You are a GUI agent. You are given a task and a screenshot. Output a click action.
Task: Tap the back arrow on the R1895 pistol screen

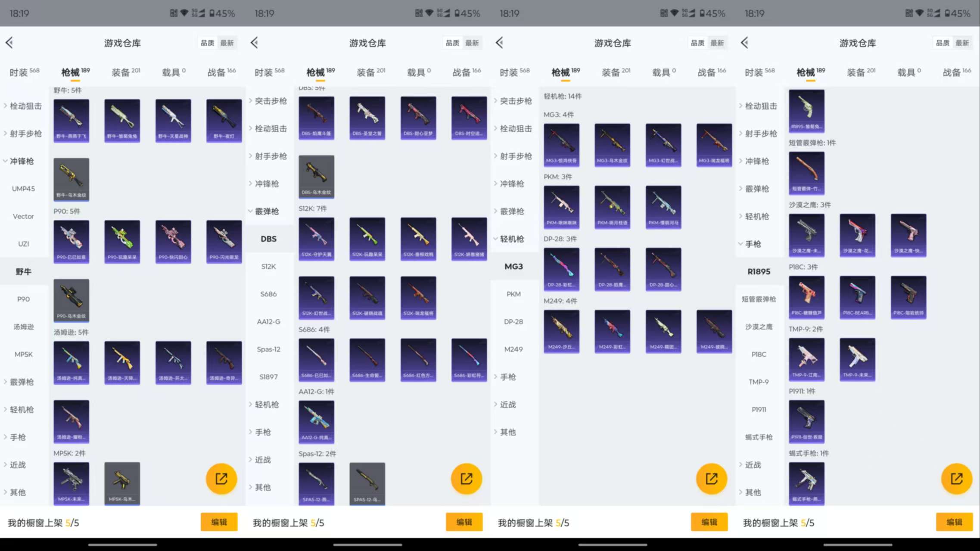(x=744, y=43)
